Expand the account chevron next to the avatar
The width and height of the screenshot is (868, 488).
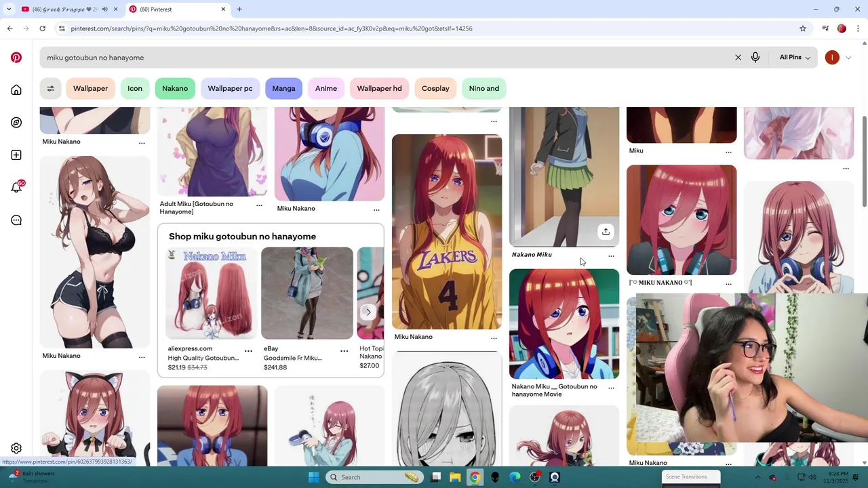click(848, 58)
